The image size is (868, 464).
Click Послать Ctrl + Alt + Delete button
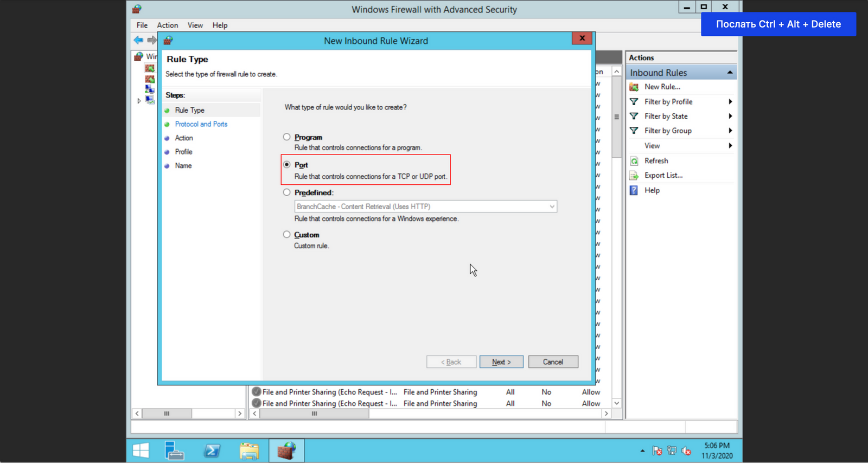point(778,24)
